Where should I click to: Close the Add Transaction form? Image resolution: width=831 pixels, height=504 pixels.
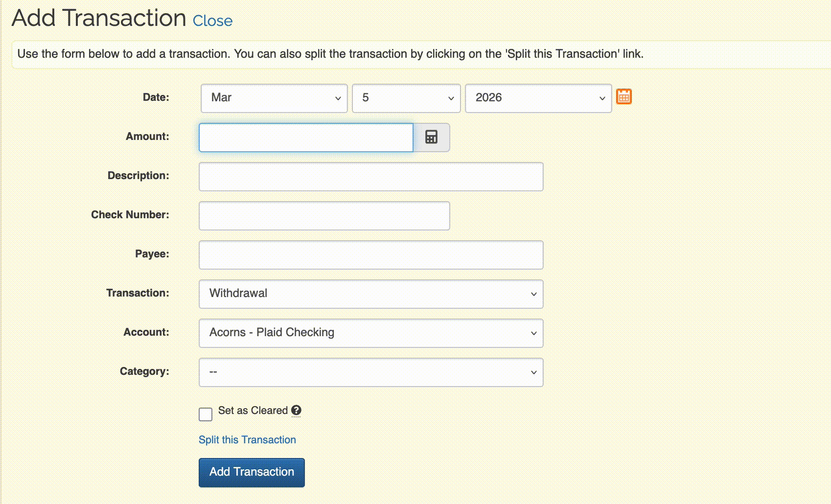tap(212, 21)
